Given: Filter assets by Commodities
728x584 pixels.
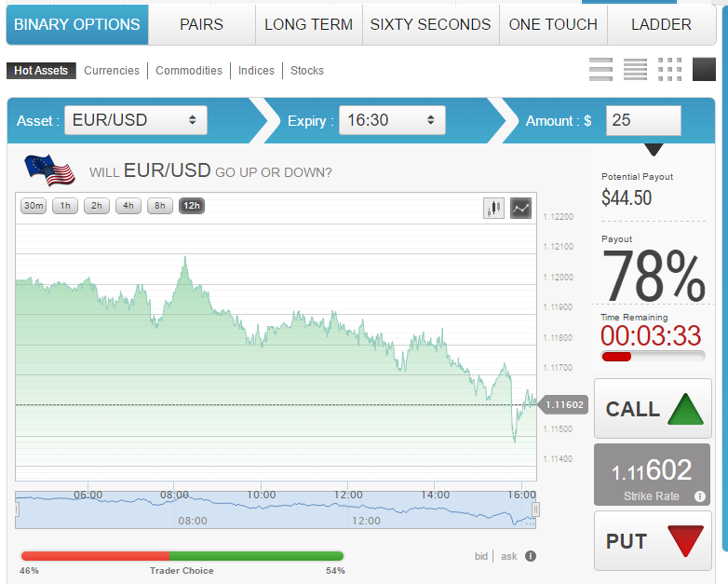Looking at the screenshot, I should (189, 71).
